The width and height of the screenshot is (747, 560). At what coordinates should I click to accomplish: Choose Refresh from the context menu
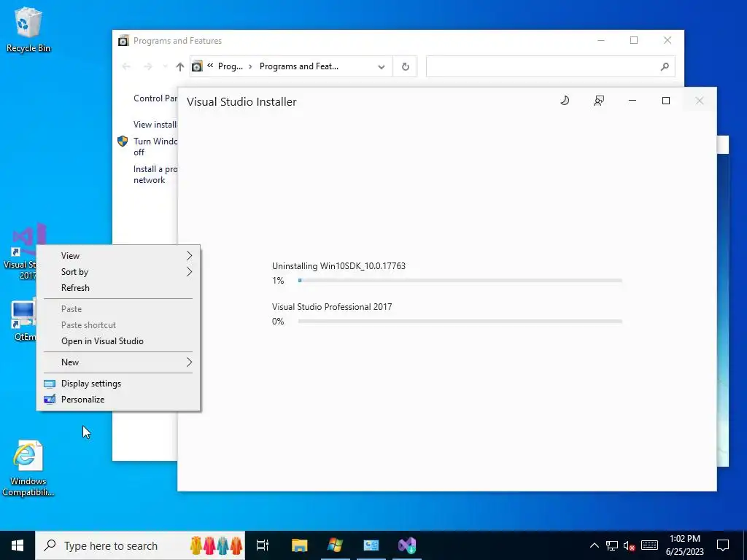tap(118, 287)
